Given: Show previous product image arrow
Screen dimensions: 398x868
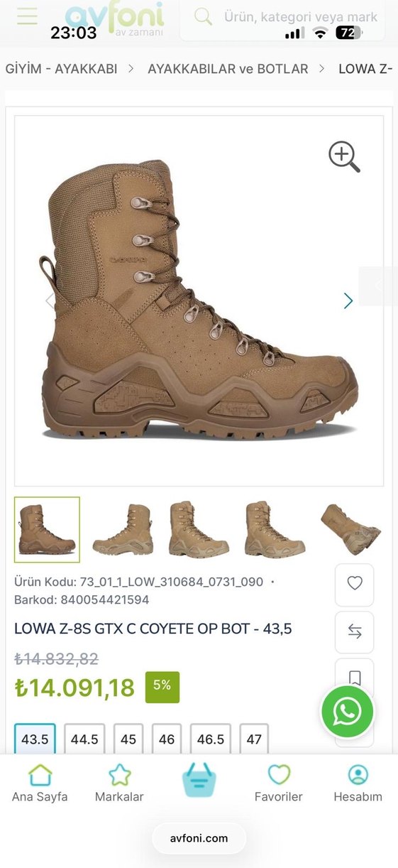Looking at the screenshot, I should coord(50,300).
